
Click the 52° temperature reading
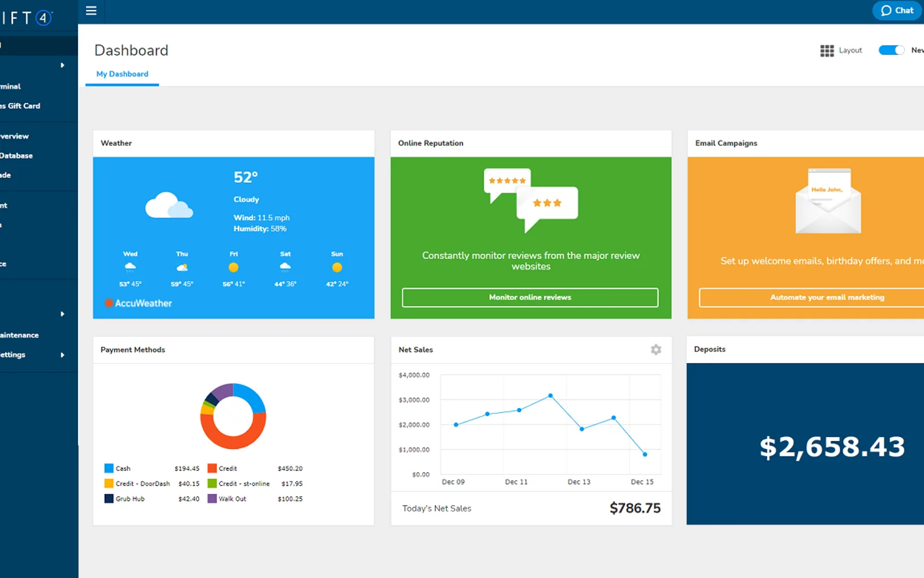pos(245,177)
